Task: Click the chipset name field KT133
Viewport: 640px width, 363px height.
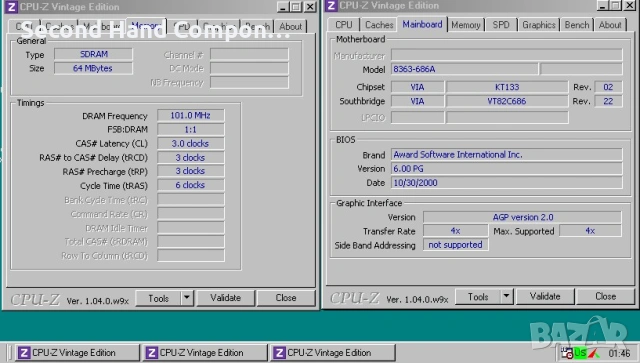Action: [507, 87]
